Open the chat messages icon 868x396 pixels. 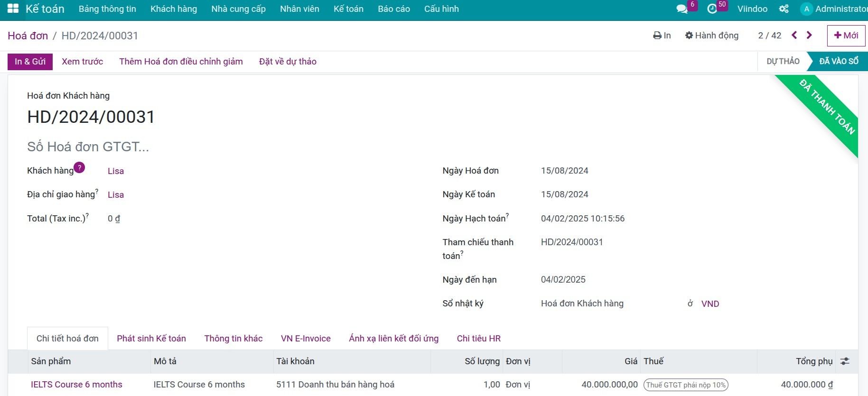click(682, 9)
